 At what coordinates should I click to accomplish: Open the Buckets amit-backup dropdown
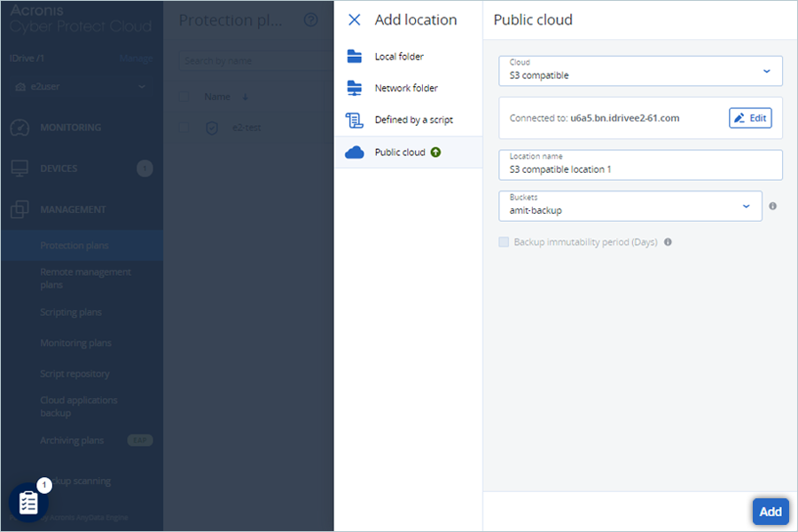pyautogui.click(x=630, y=207)
